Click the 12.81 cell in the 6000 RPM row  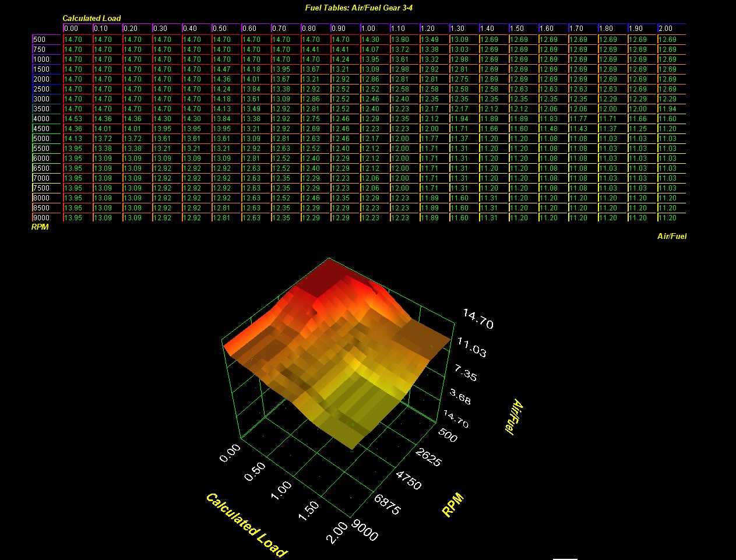(256, 159)
